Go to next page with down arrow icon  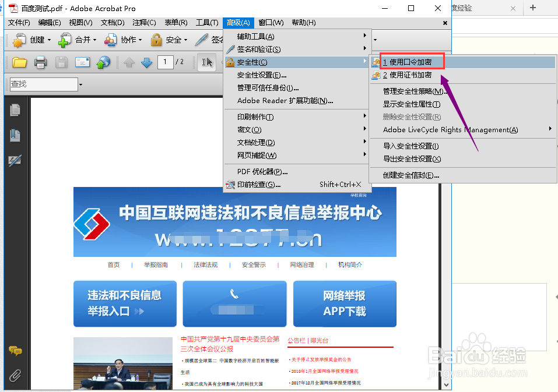click(146, 62)
